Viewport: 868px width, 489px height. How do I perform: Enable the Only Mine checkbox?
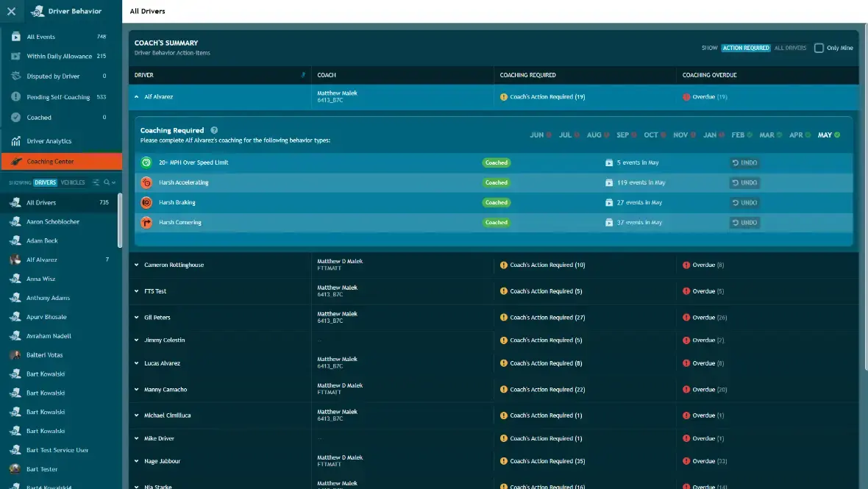(819, 48)
